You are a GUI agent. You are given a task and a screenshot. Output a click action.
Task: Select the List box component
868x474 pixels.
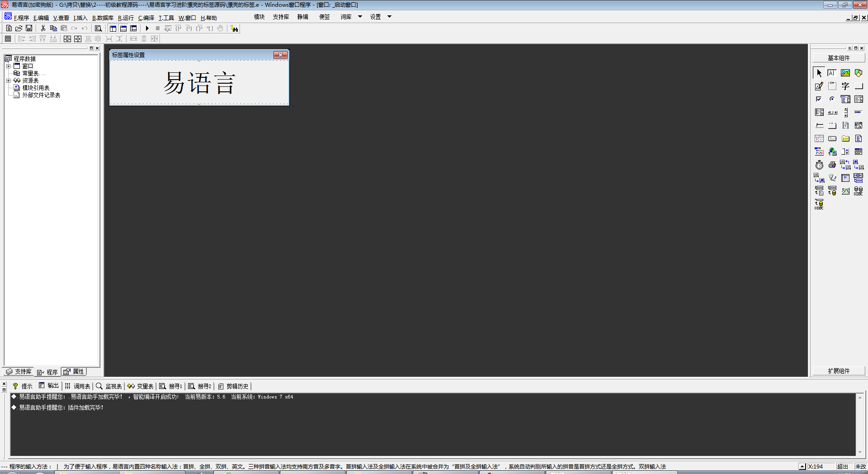pos(859,99)
